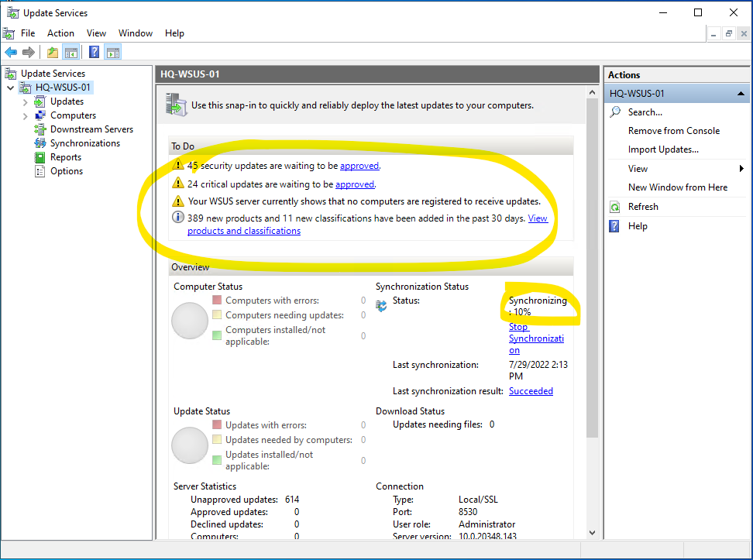753x560 pixels.
Task: Open the Reports node icon in tree
Action: [40, 157]
